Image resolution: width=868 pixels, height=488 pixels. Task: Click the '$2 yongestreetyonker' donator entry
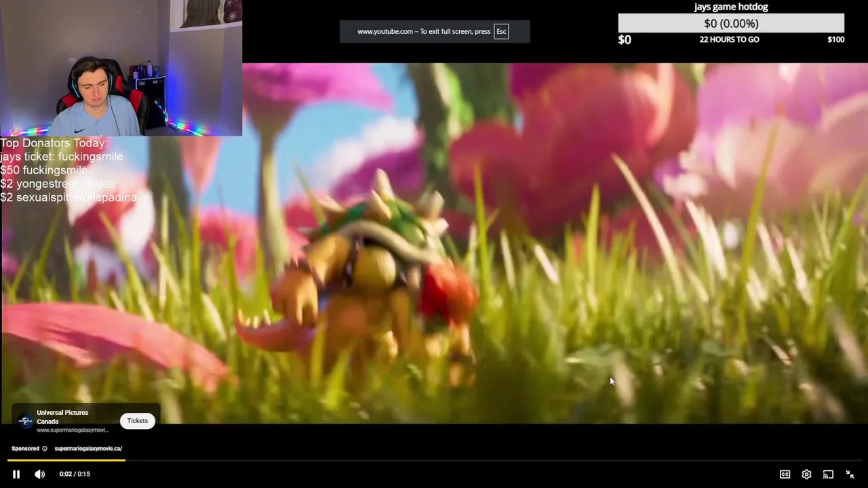click(x=58, y=184)
